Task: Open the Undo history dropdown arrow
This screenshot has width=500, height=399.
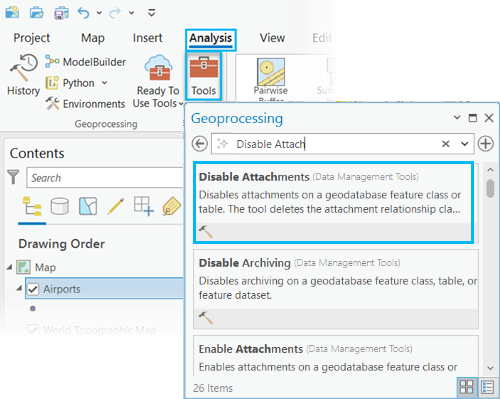Action: pyautogui.click(x=99, y=13)
